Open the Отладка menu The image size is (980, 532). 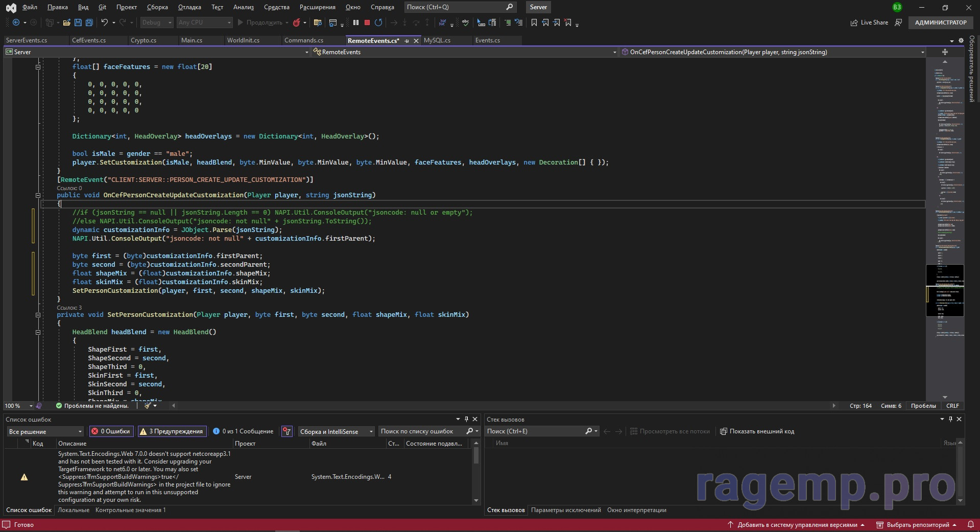click(189, 7)
